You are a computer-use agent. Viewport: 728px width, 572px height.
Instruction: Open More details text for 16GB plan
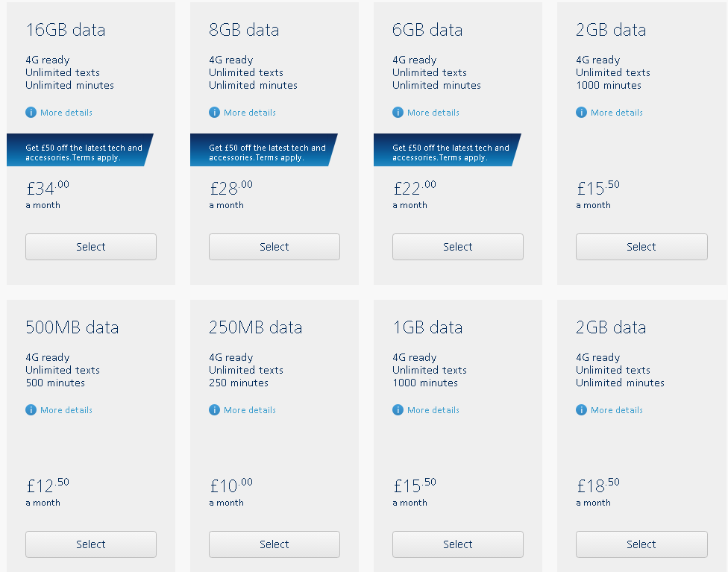point(66,113)
